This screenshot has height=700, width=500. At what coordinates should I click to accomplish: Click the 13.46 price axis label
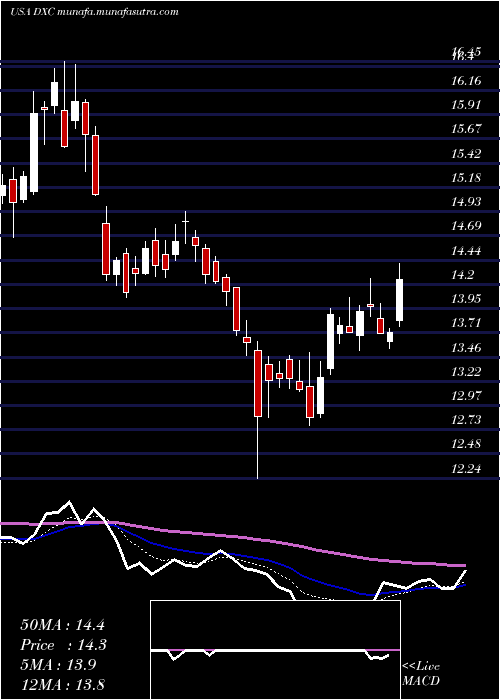pyautogui.click(x=466, y=348)
